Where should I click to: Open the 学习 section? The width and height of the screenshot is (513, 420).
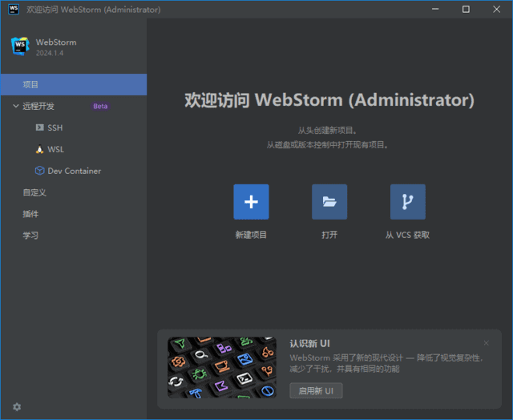(30, 236)
